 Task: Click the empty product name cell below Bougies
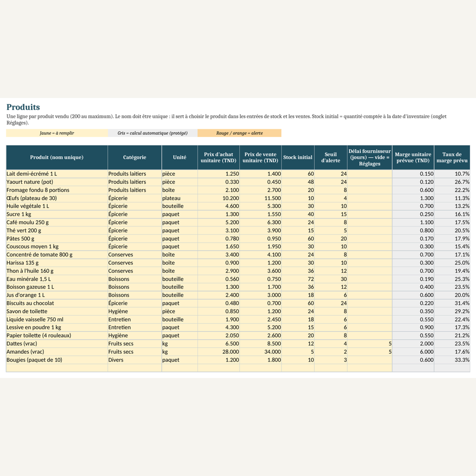(57, 368)
